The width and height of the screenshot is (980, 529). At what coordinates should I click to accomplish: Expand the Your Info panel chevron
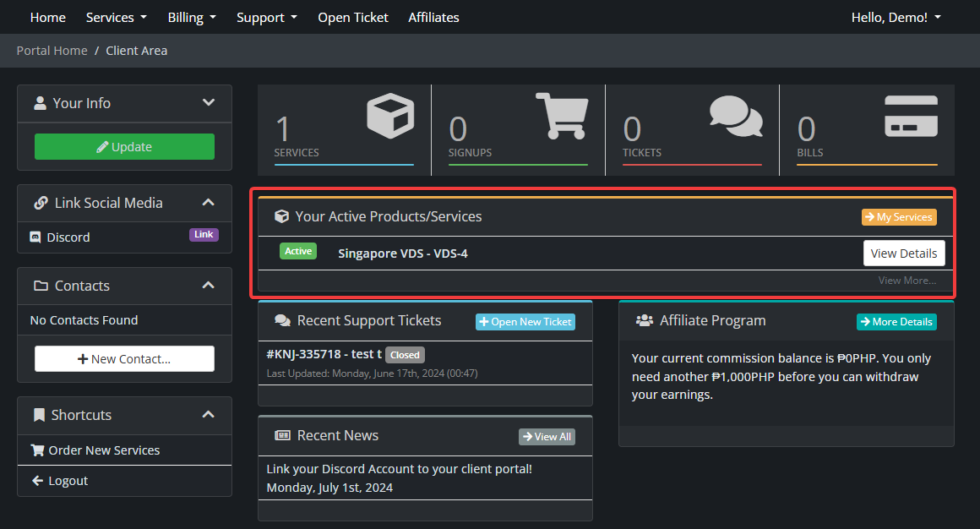click(209, 103)
